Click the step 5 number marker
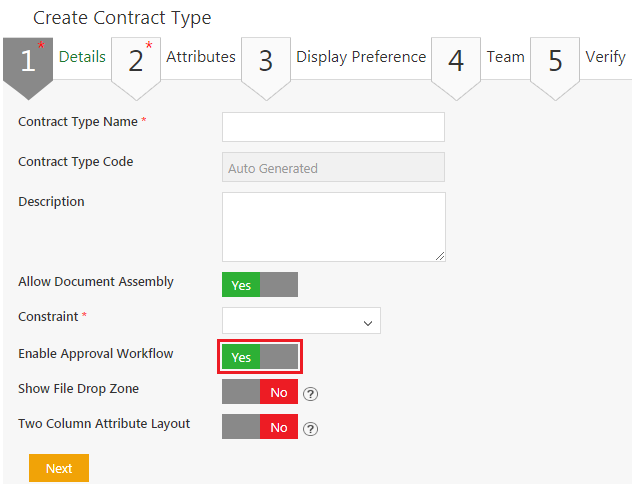The height and width of the screenshot is (493, 632). tap(555, 62)
